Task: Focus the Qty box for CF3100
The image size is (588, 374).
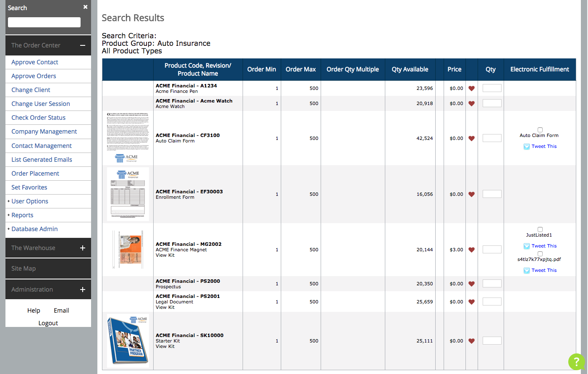Action: click(492, 138)
